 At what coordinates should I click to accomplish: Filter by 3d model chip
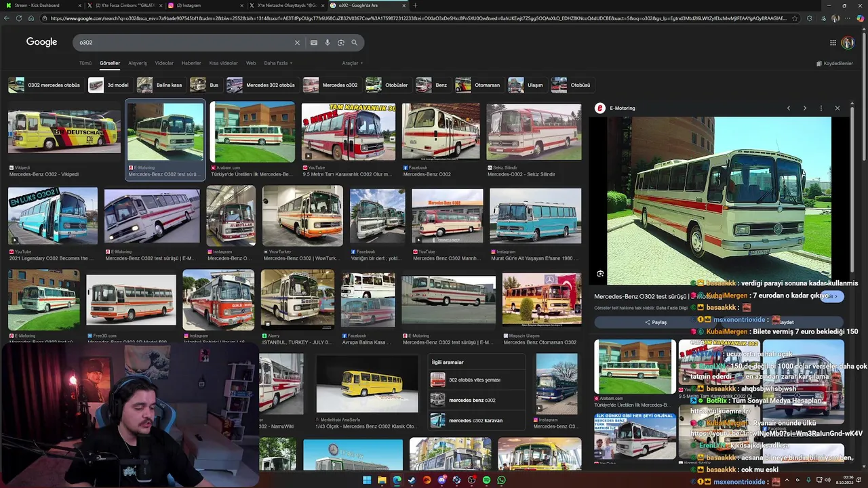(109, 85)
